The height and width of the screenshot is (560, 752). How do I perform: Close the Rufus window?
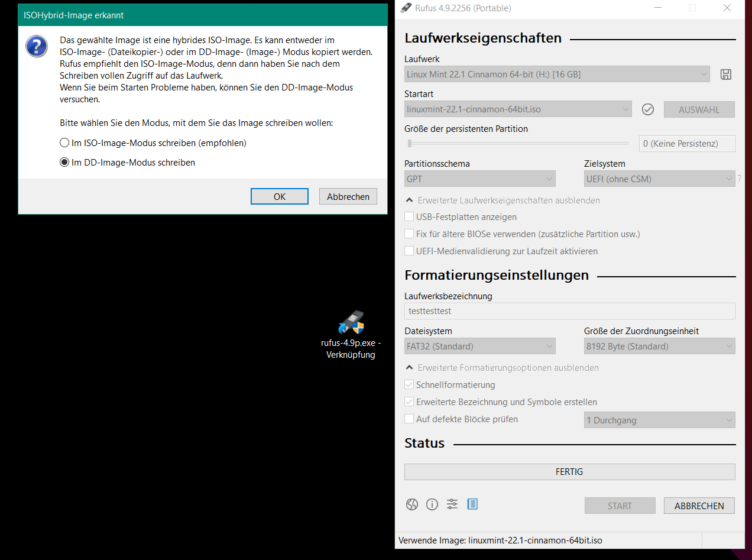[727, 8]
